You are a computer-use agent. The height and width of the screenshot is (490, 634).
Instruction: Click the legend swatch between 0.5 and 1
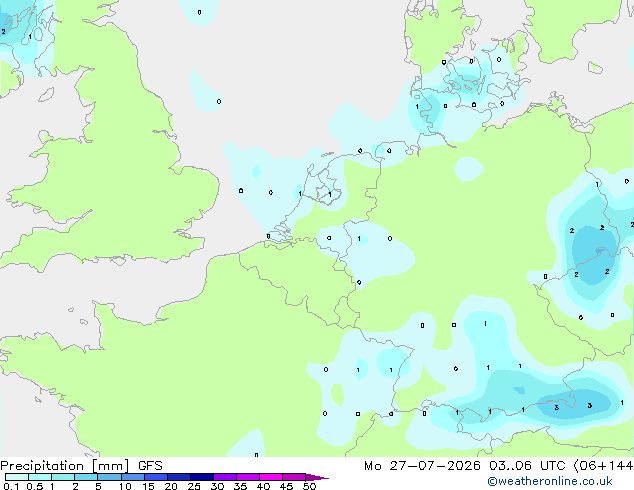[40, 477]
